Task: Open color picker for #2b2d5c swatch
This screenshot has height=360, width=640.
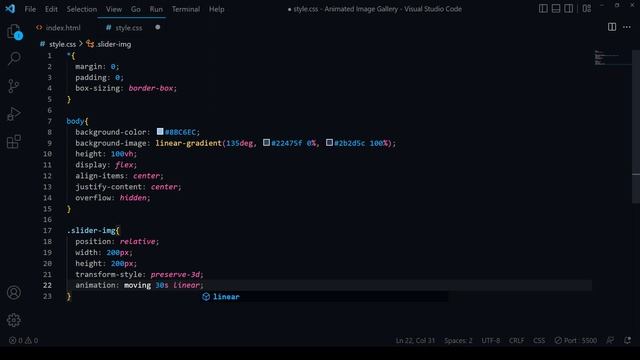Action: 329,142
